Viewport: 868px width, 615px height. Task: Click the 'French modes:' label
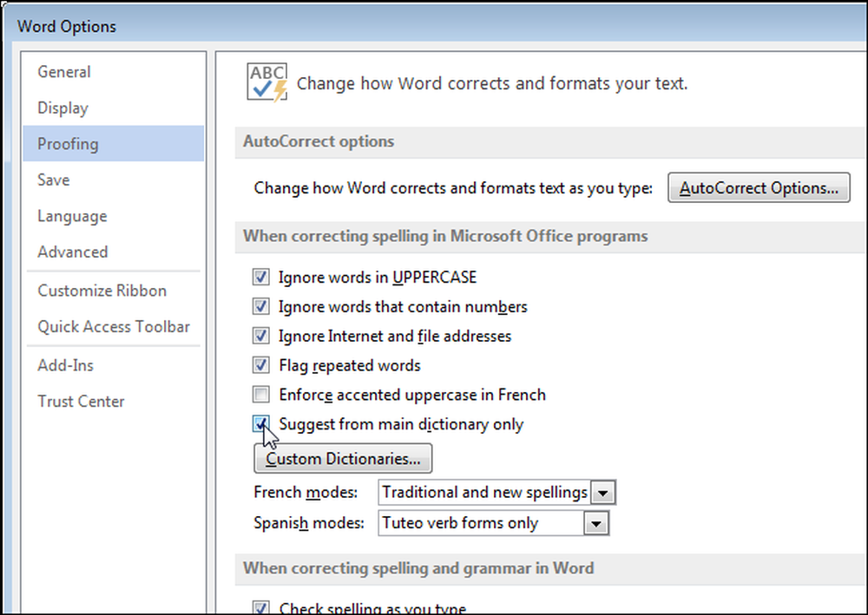[x=306, y=492]
